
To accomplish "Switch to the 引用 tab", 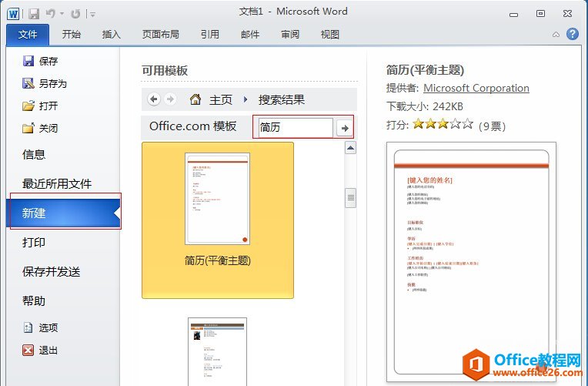I will coord(209,35).
